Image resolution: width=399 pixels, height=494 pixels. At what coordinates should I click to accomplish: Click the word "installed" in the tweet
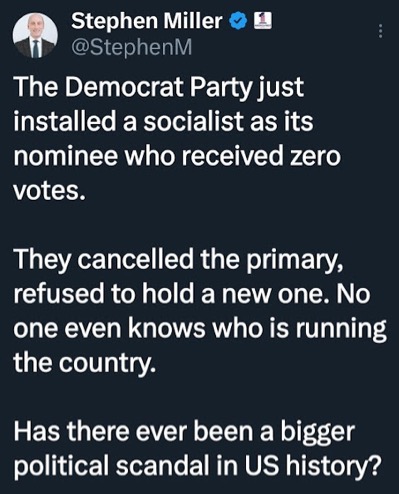point(65,121)
